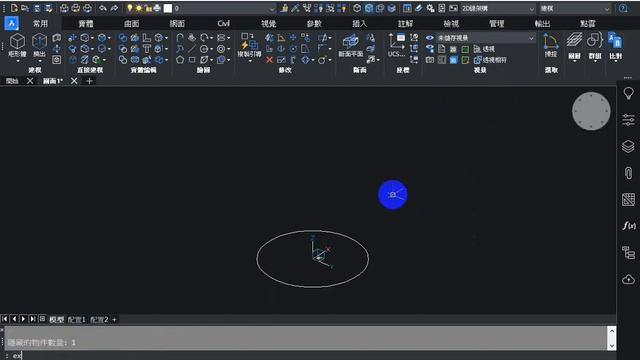Open the hatch pattern side panel

pyautogui.click(x=629, y=200)
